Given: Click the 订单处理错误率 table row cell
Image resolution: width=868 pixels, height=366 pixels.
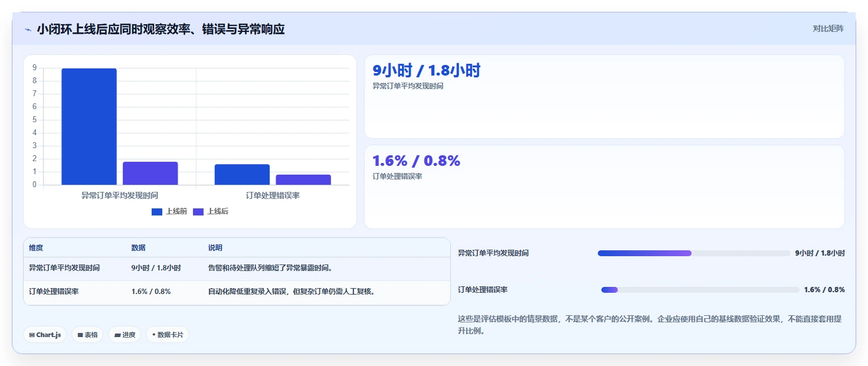Looking at the screenshot, I should (x=54, y=292).
